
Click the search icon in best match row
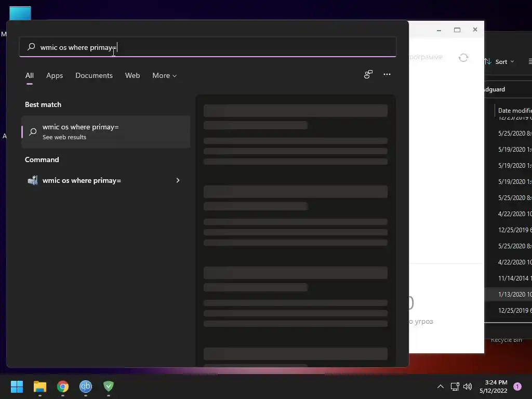33,131
